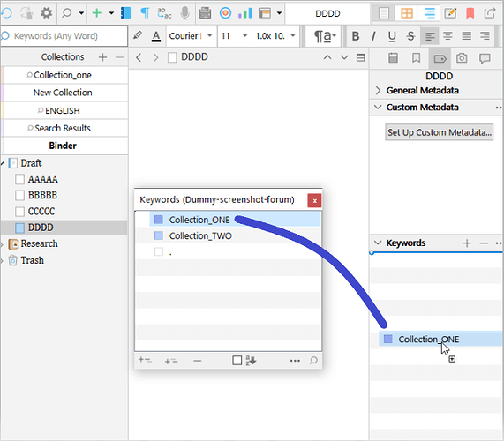Open the project statistics bar chart icon

pos(244,13)
